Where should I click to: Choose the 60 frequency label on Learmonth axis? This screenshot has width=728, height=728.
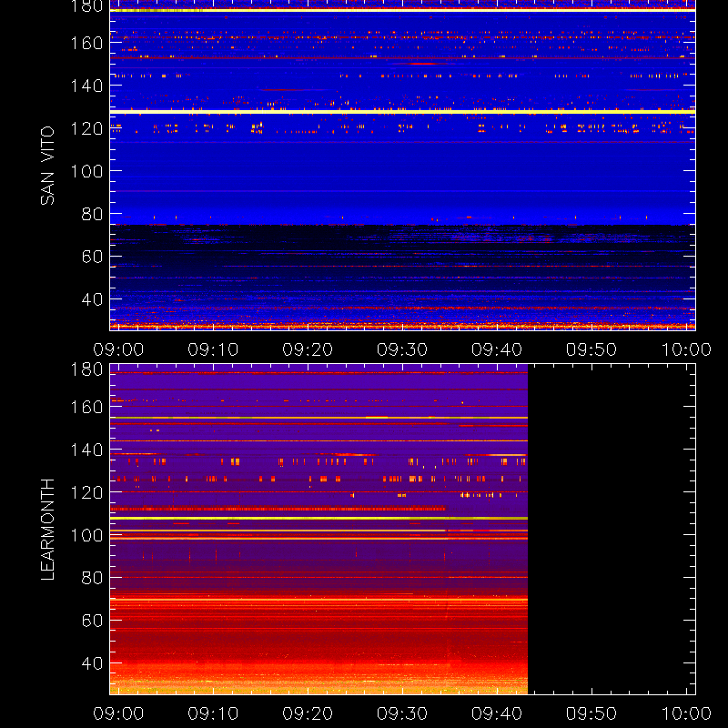coord(92,621)
